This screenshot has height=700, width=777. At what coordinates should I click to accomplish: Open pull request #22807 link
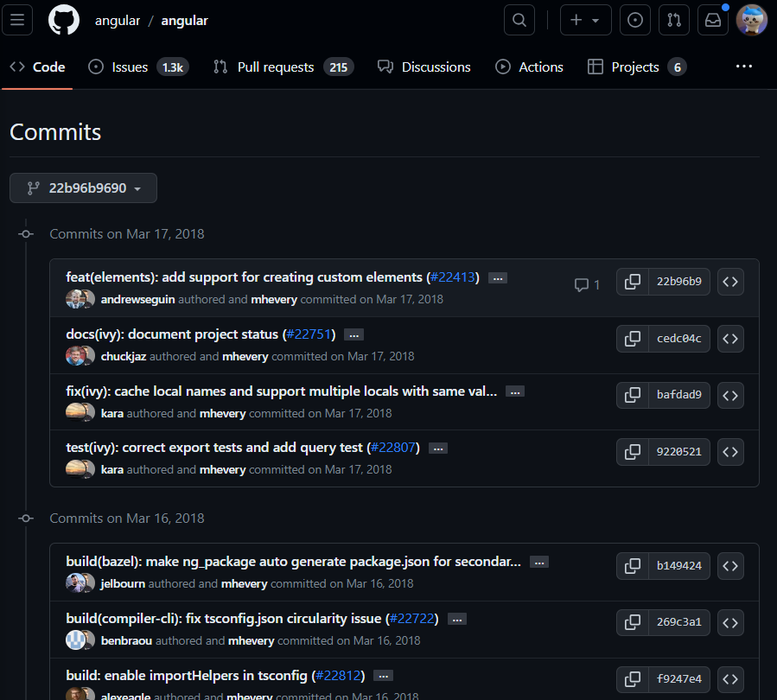coord(393,448)
